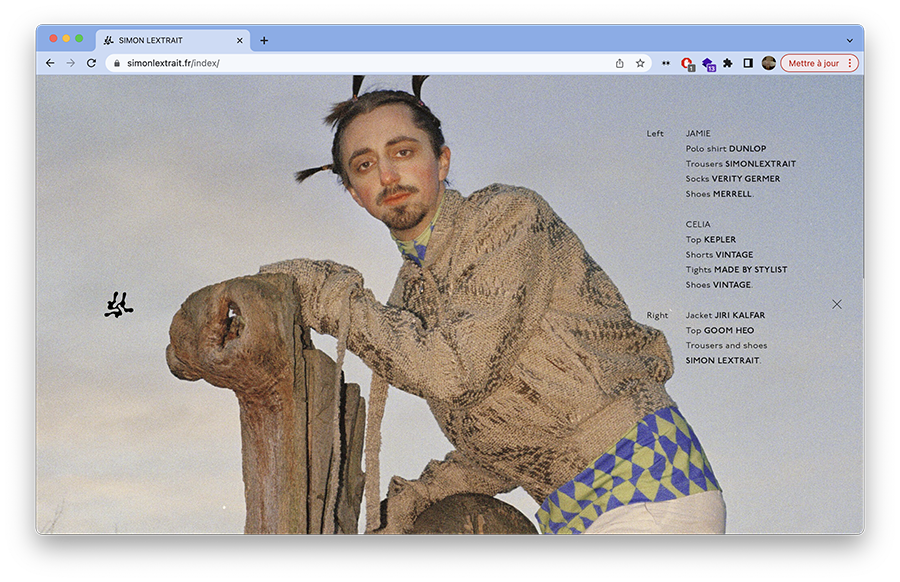Click the forward navigation arrow
This screenshot has width=900, height=582.
[x=70, y=63]
